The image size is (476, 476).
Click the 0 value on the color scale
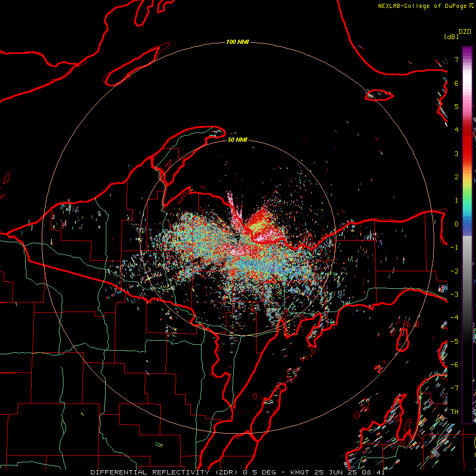tap(456, 224)
